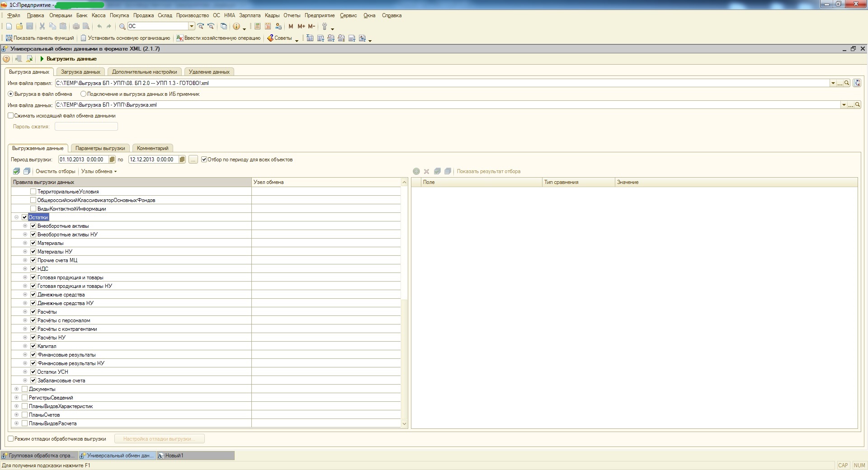Click the rules list vertical scrollbar down arrow
This screenshot has height=470, width=868.
pyautogui.click(x=404, y=424)
